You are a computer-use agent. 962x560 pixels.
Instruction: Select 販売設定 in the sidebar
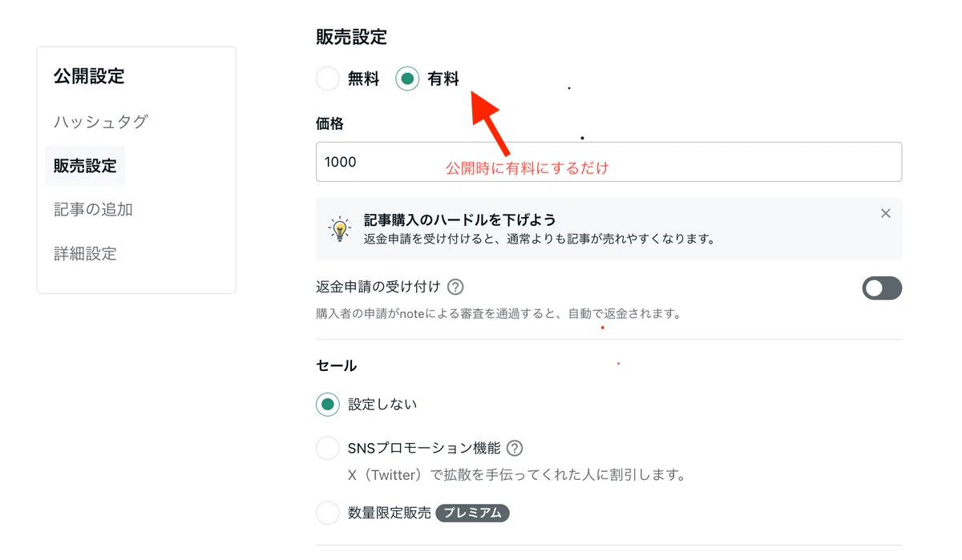tap(85, 166)
